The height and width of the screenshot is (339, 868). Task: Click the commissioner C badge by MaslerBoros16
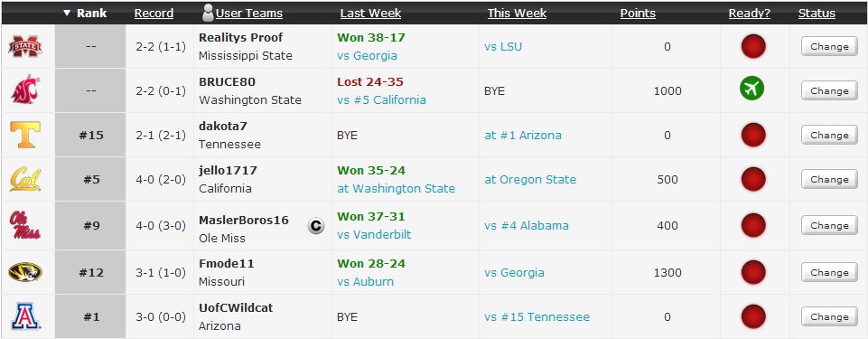[x=316, y=225]
